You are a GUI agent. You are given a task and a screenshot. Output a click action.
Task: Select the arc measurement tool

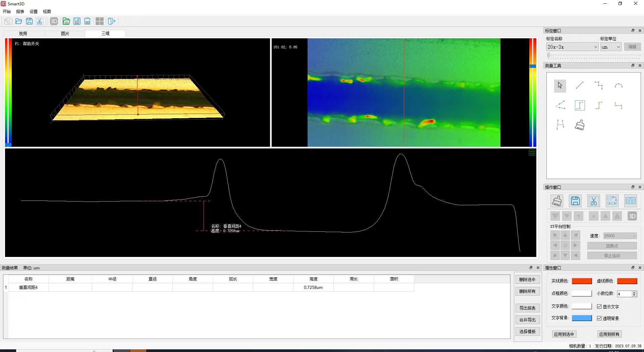619,86
